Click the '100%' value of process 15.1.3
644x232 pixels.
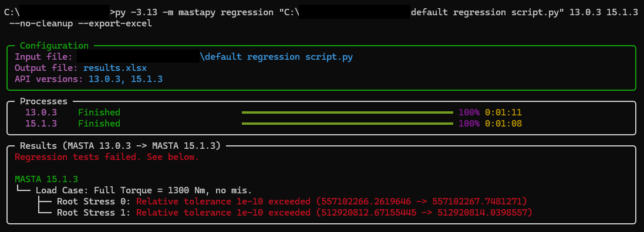click(x=469, y=123)
